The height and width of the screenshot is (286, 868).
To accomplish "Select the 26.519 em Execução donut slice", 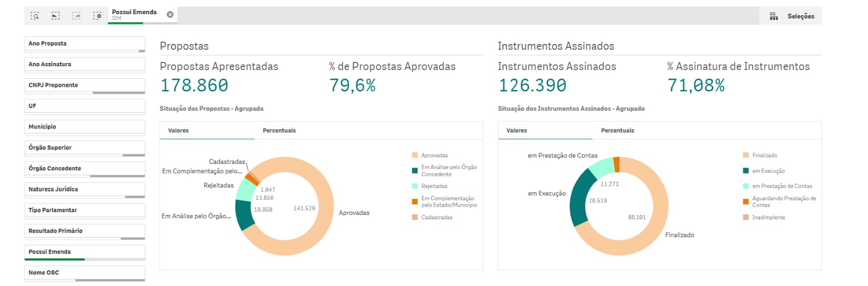I will click(x=579, y=201).
